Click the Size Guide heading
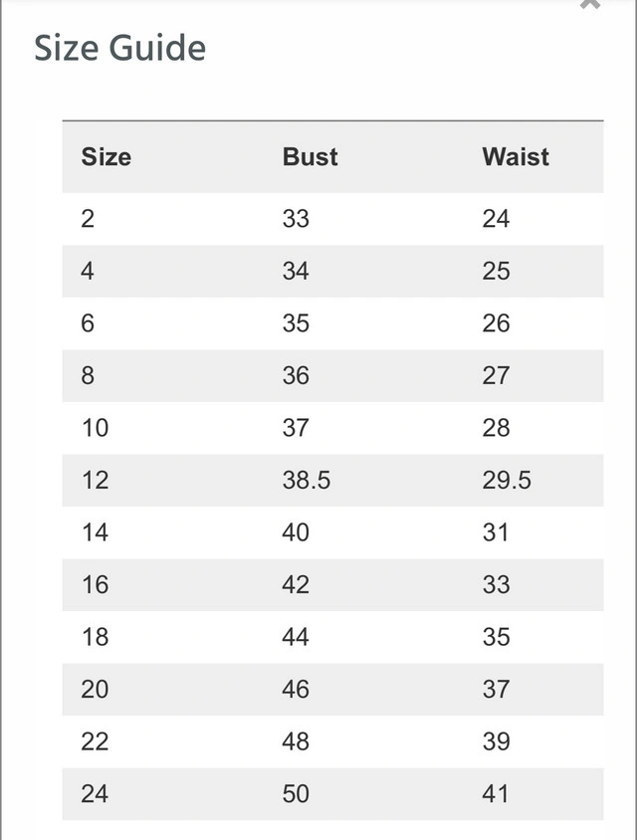This screenshot has width=637, height=840. (120, 48)
